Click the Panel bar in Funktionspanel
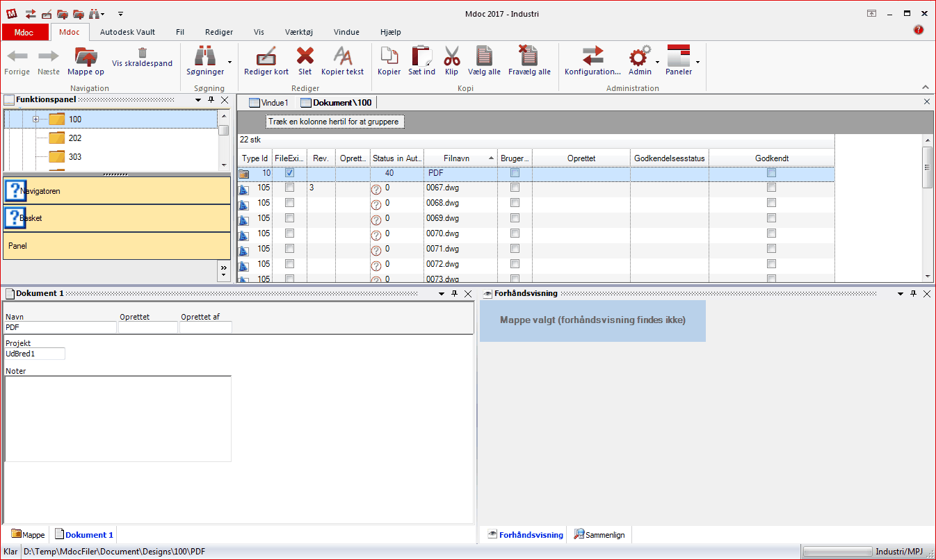Viewport: 936px width, 560px height. [117, 246]
